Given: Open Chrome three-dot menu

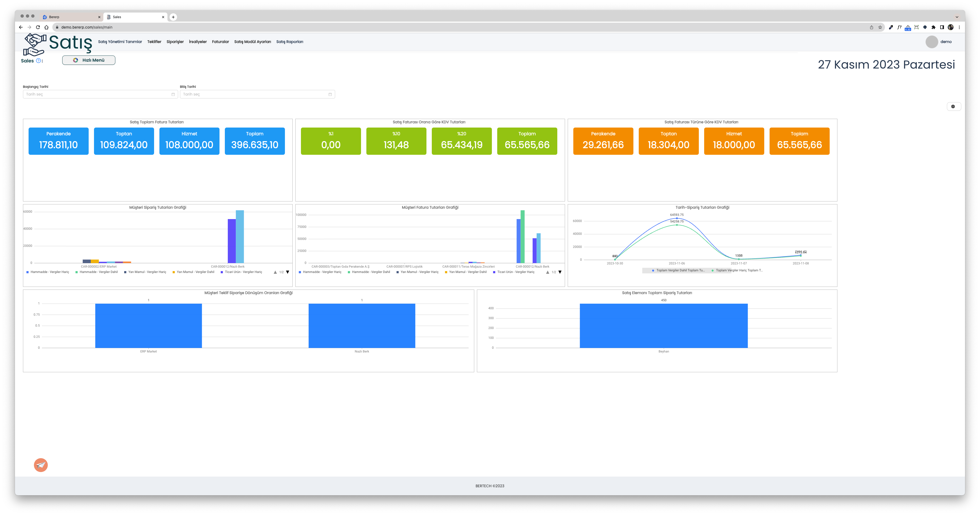Looking at the screenshot, I should 959,27.
